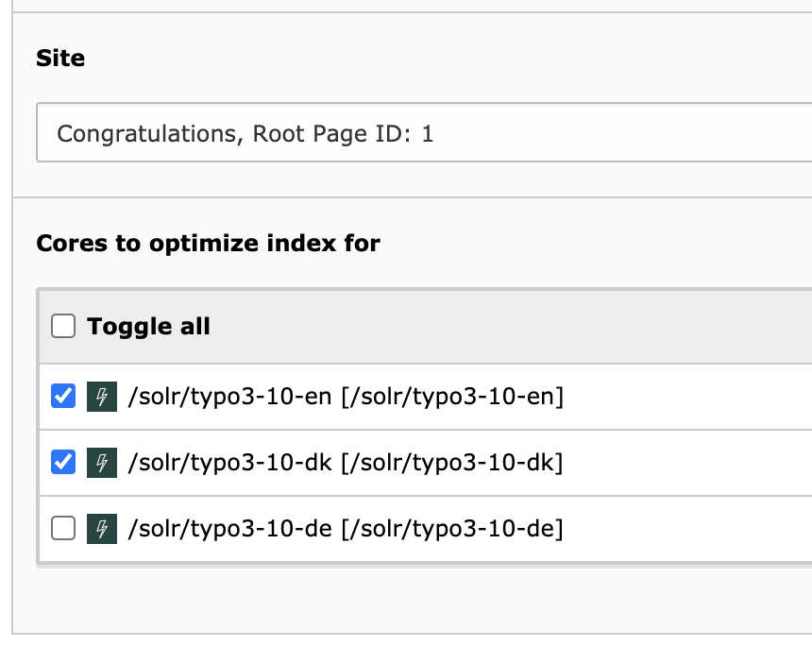Click the bracketed [/solr/typo3-10-en] path
The width and height of the screenshot is (812, 646).
tap(451, 397)
